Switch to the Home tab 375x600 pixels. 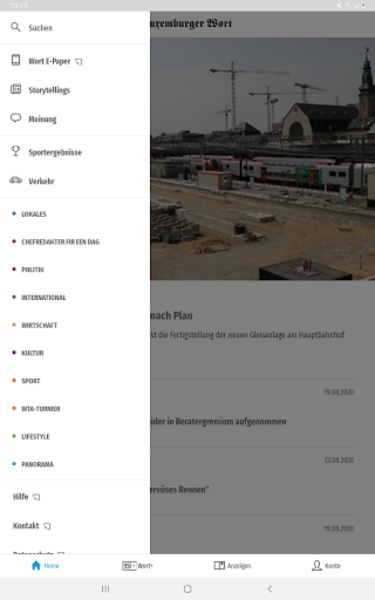coord(45,566)
